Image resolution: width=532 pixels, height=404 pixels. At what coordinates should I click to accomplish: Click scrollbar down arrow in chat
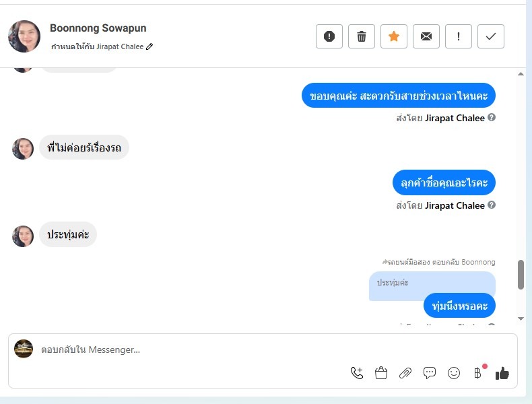(x=521, y=318)
